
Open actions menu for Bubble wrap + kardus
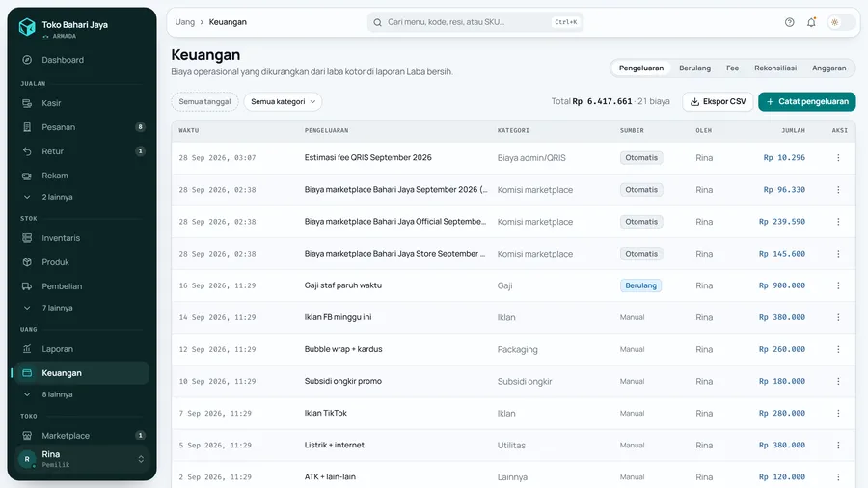point(838,349)
